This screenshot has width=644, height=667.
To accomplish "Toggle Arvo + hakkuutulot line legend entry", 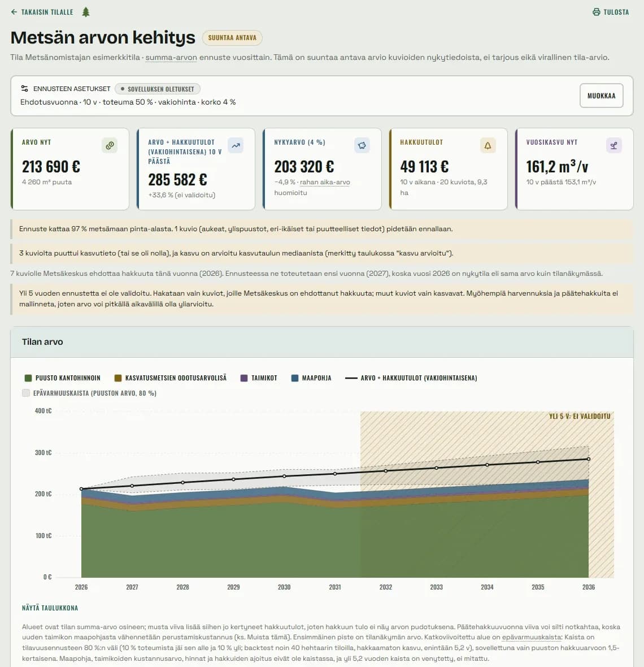I will click(411, 378).
